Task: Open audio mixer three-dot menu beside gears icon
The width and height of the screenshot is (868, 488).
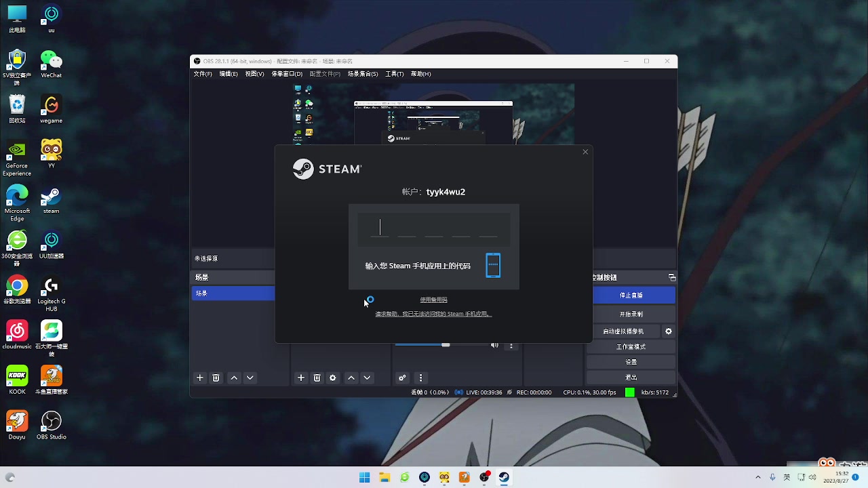Action: pos(420,378)
